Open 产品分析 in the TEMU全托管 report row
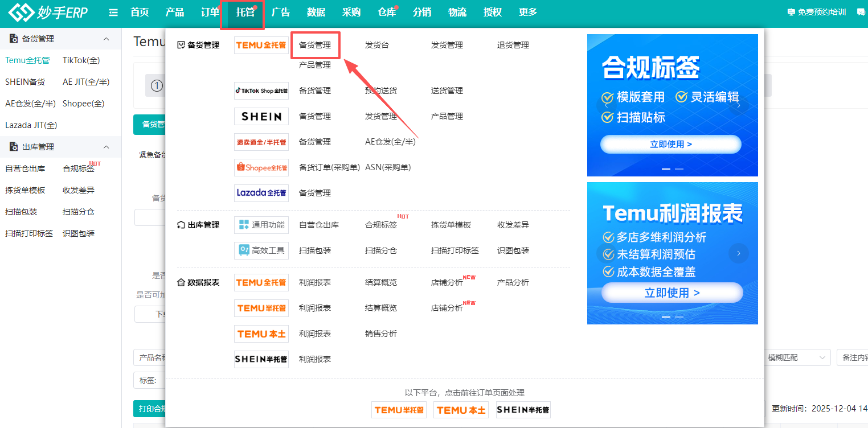Screen dimensions: 868x428 point(513,282)
